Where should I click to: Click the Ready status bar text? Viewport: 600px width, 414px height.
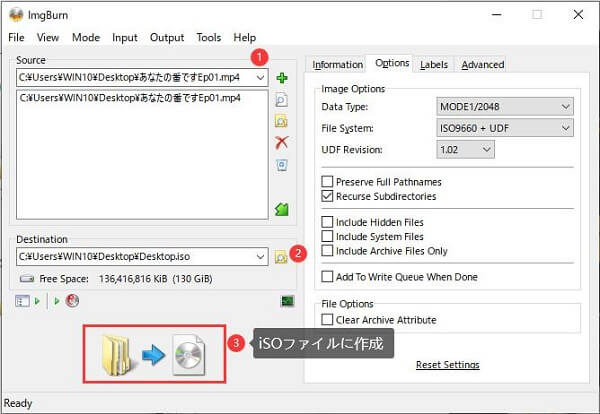pos(18,403)
